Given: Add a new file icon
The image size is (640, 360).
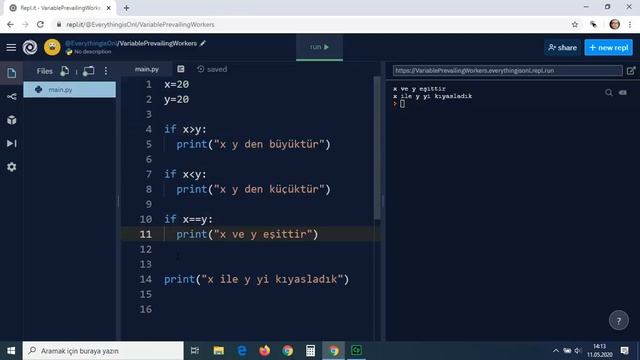Looking at the screenshot, I should click(x=64, y=71).
